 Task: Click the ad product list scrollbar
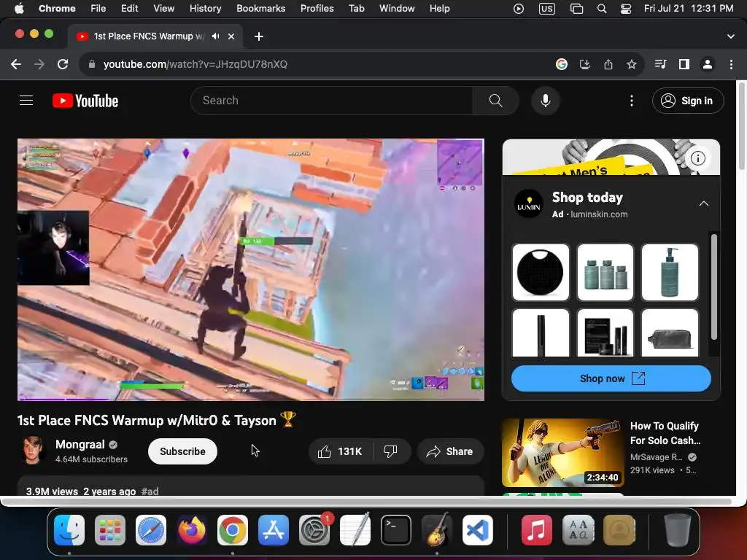(x=713, y=287)
